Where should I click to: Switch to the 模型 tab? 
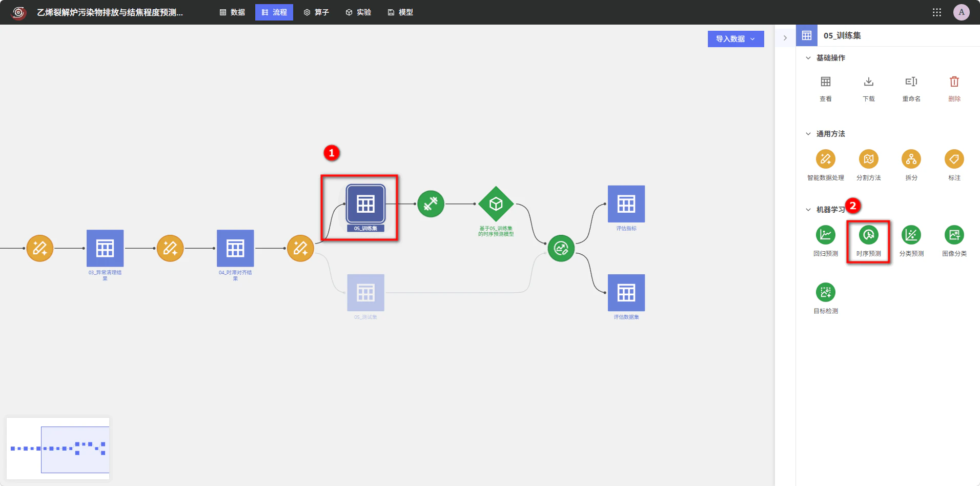(x=400, y=12)
